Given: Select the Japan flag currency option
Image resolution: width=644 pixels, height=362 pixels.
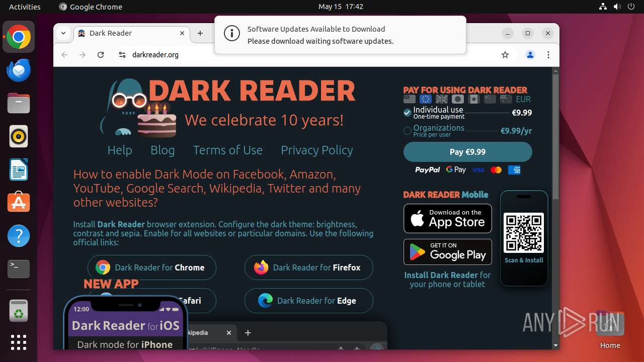Looking at the screenshot, I should click(458, 99).
